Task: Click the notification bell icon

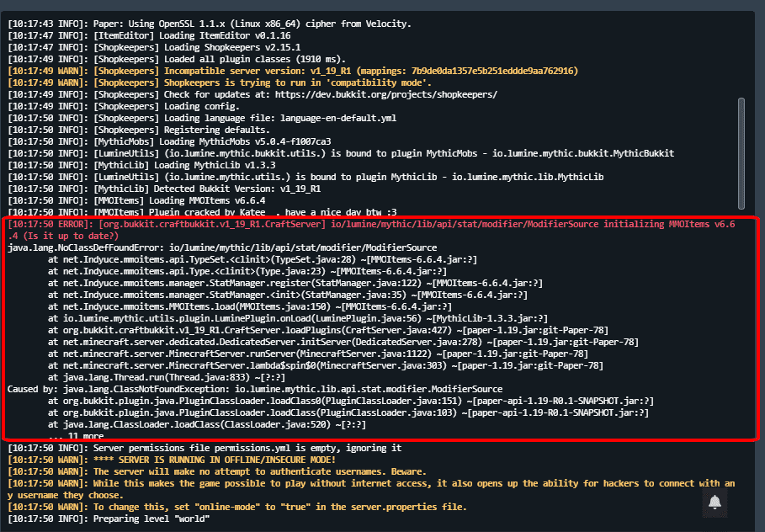Action: click(x=715, y=502)
